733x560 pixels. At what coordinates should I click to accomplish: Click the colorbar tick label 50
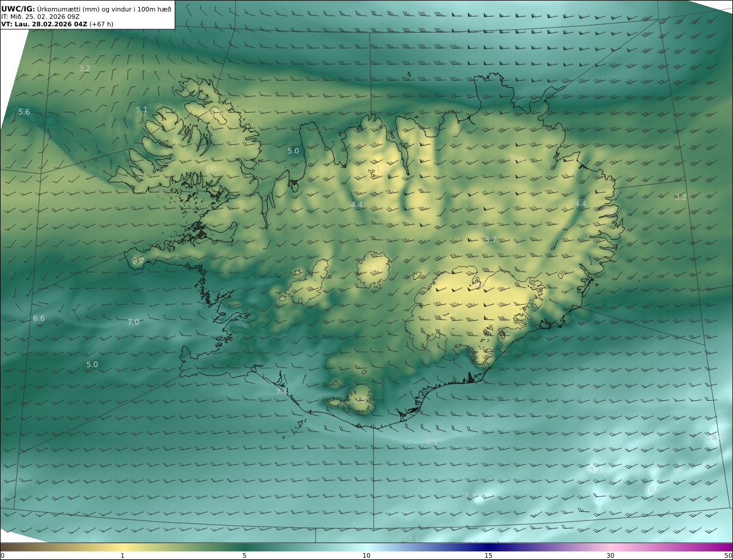tap(728, 555)
